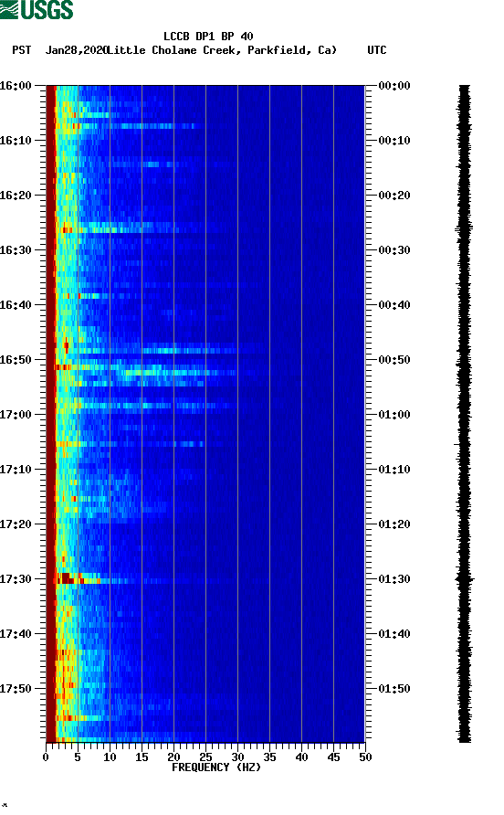Image resolution: width=504 pixels, height=815 pixels.
Task: Click the 17:30 PST time label
Action: point(16,579)
